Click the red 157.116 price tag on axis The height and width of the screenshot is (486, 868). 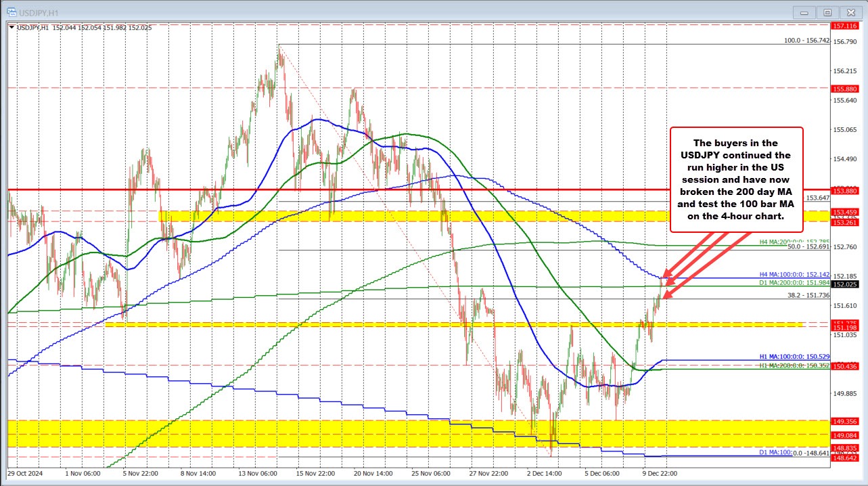tap(846, 26)
